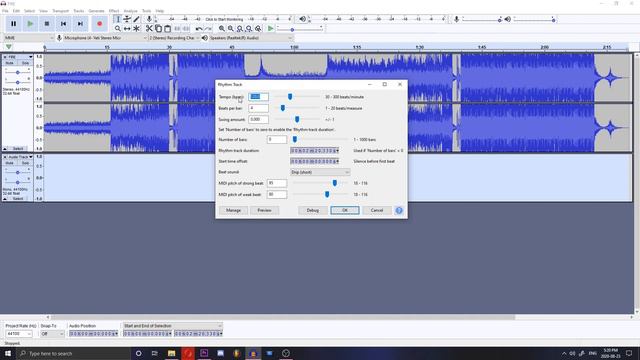
Task: Click the pinned play head green triangle
Action: point(9,47)
